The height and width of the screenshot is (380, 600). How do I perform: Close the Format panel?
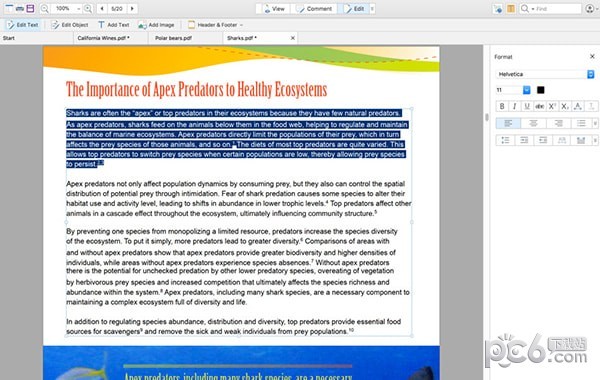[x=592, y=57]
